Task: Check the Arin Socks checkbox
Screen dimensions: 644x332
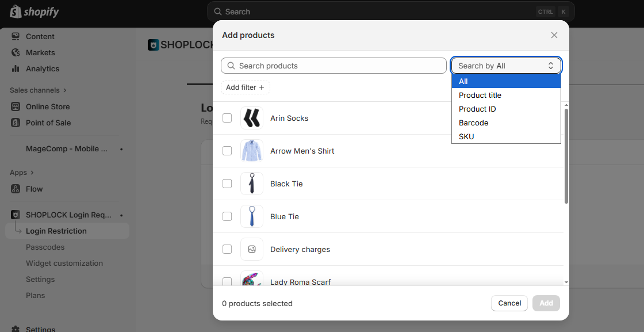Action: point(227,118)
